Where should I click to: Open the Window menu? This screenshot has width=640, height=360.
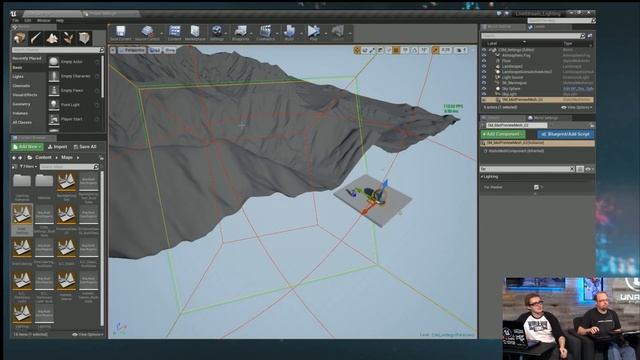pos(44,20)
